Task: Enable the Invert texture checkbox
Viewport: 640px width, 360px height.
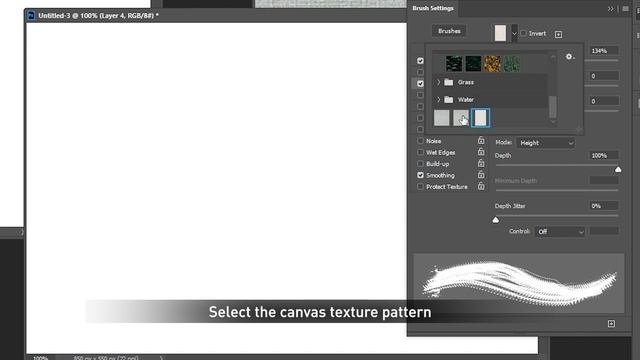Action: 523,33
